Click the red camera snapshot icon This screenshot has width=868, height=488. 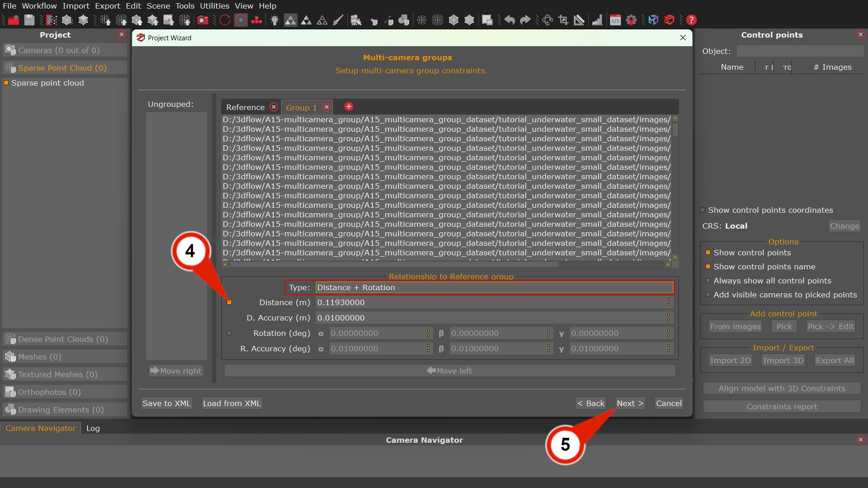pyautogui.click(x=202, y=20)
